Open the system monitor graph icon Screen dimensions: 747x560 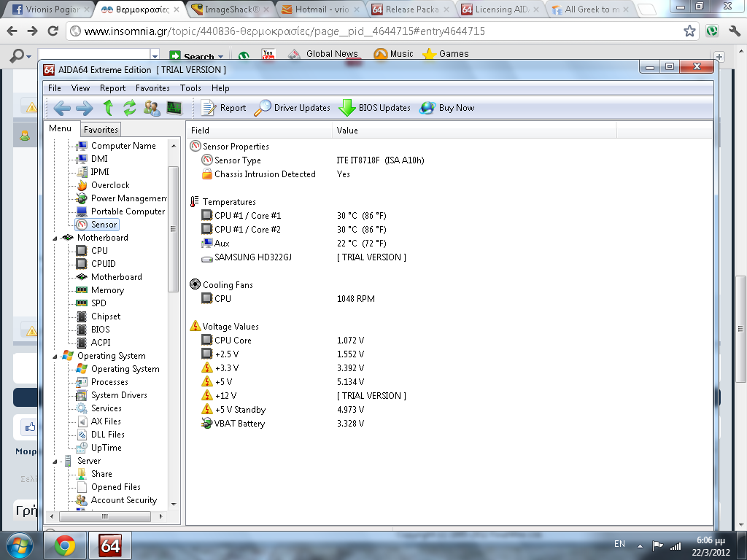(x=174, y=108)
